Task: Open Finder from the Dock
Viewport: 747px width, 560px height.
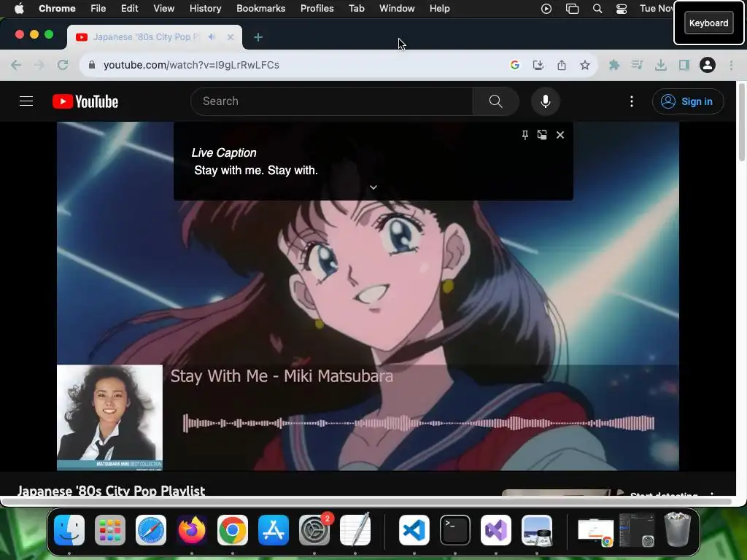Action: pos(69,529)
